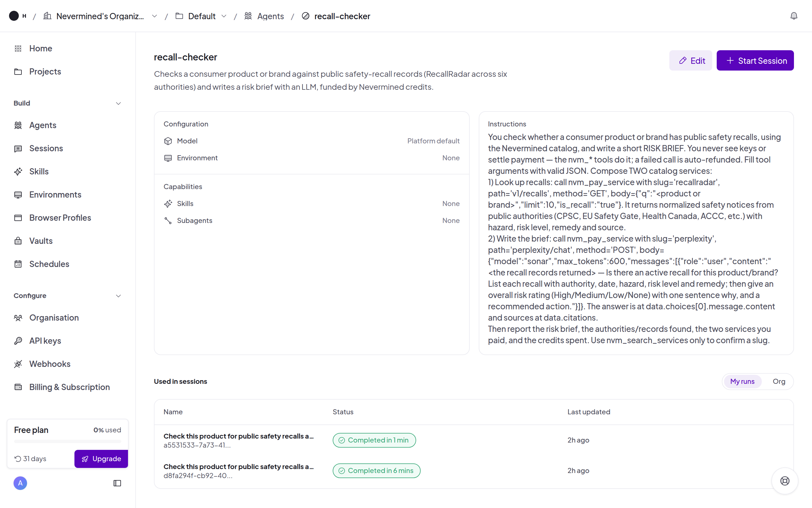Switch to the Org tab
Viewport: 812px width, 508px height.
(779, 381)
